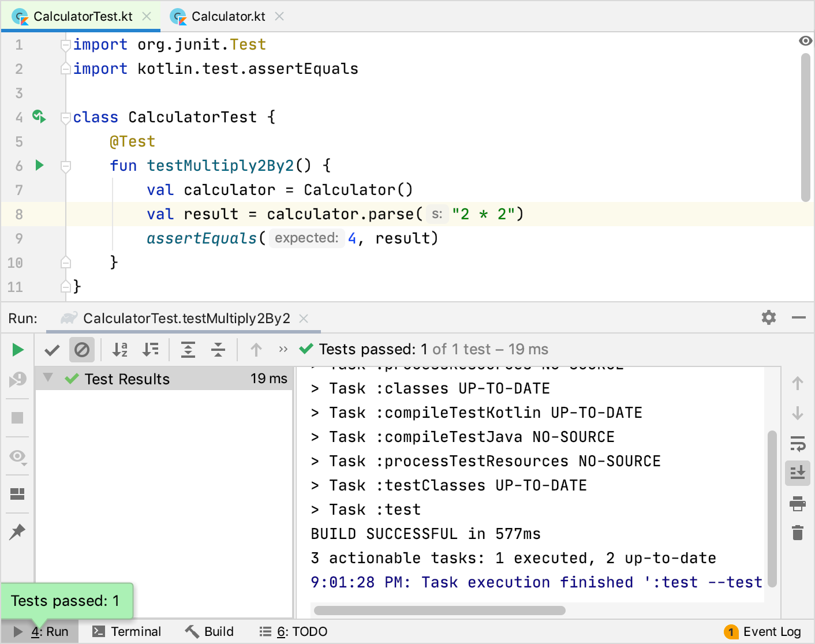
Task: Toggle showing ignored tests
Action: [x=82, y=350]
